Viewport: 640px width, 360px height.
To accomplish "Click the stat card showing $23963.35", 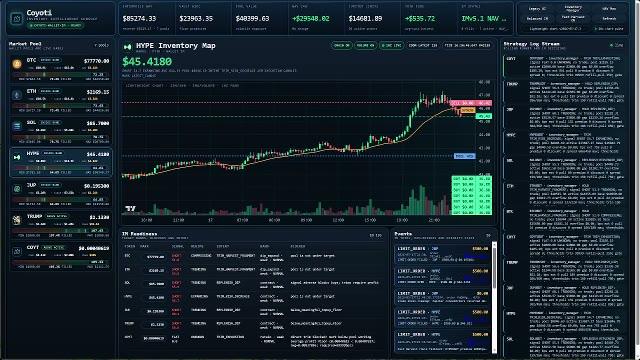I will pyautogui.click(x=204, y=18).
